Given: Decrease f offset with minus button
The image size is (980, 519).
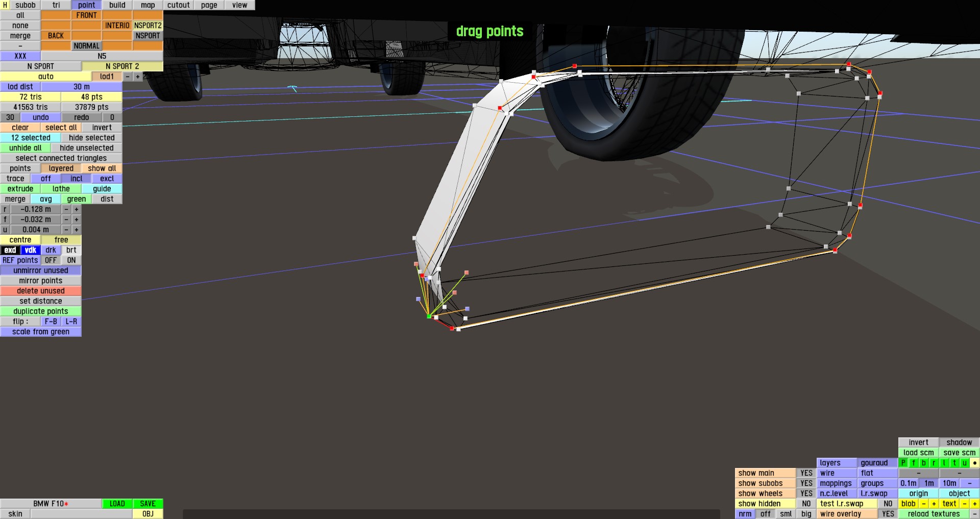Looking at the screenshot, I should [x=66, y=219].
